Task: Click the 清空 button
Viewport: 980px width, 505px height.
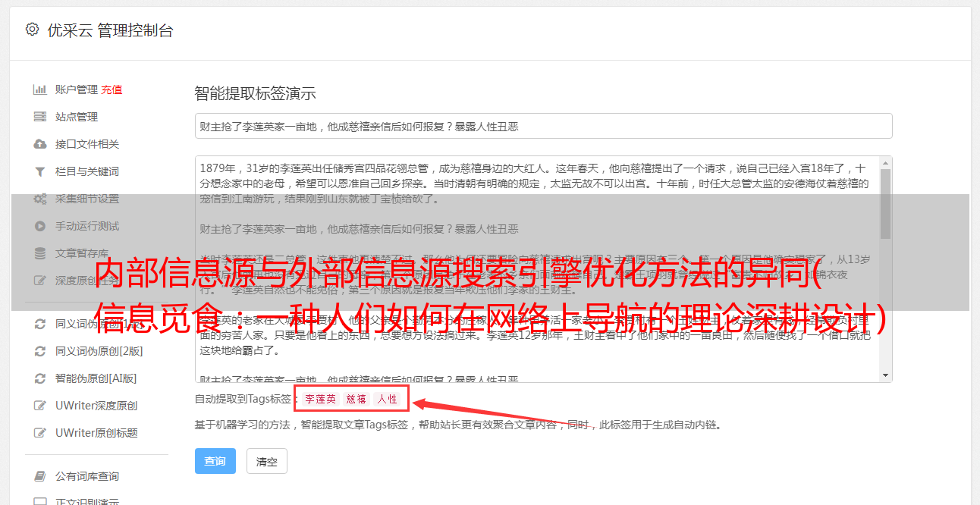Action: (266, 461)
